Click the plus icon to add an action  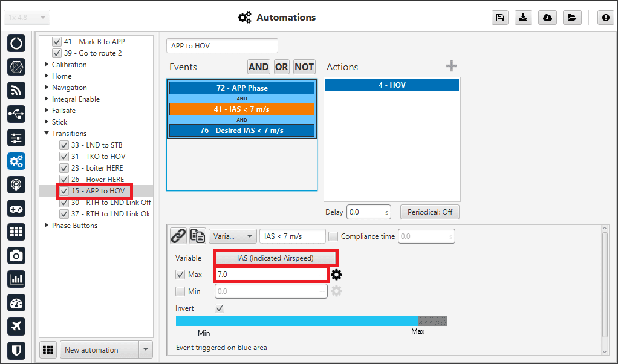[451, 67]
